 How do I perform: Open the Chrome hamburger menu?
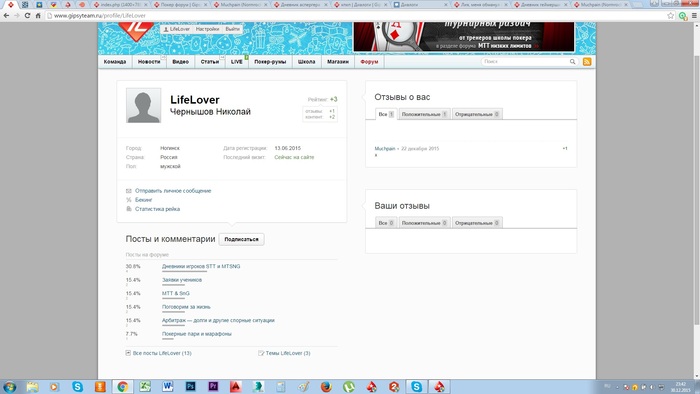694,16
